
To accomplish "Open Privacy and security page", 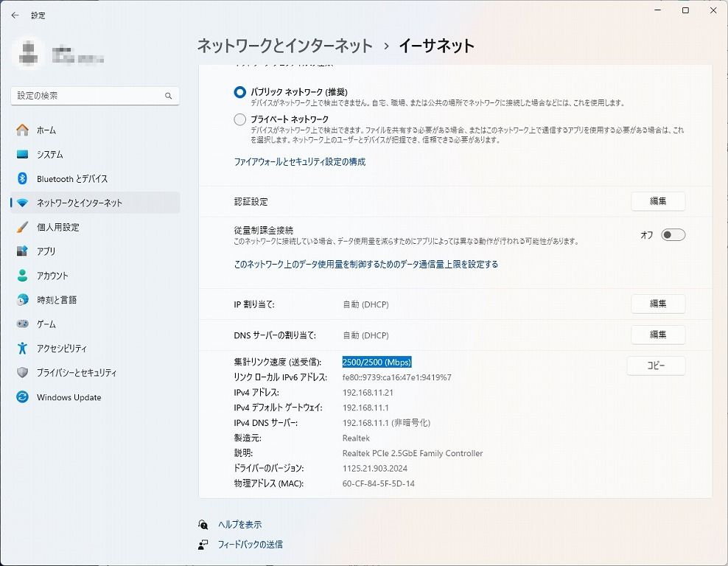I will 77,373.
